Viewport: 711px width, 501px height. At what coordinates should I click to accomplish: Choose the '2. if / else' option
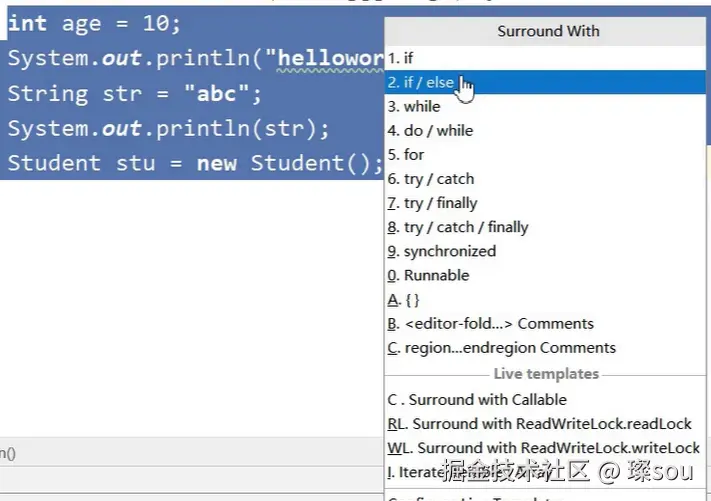545,82
